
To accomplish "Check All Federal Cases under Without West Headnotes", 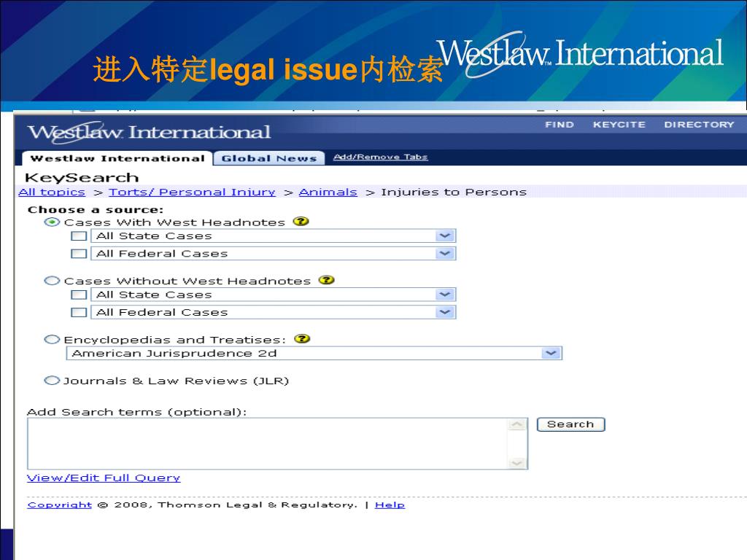I will pyautogui.click(x=79, y=312).
